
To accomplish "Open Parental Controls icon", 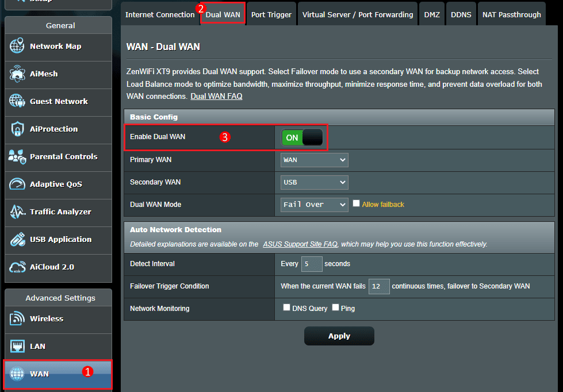I will (17, 157).
